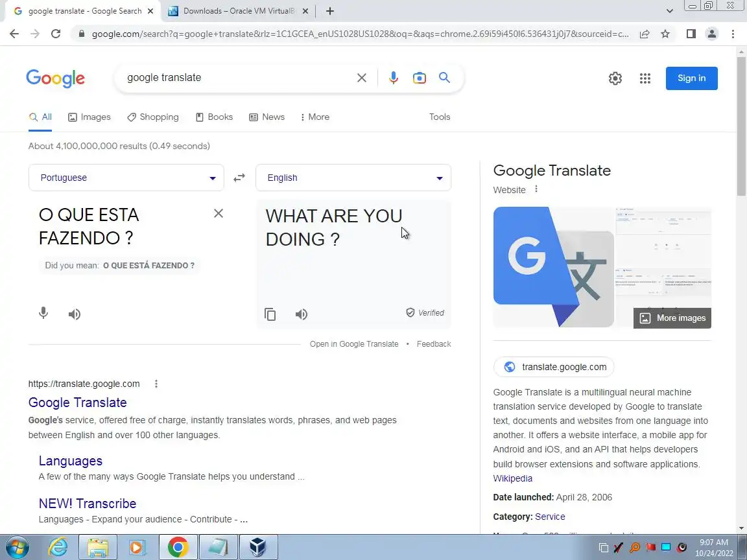Open Google apps grid icon
Screen dimensions: 747x560
tap(645, 78)
